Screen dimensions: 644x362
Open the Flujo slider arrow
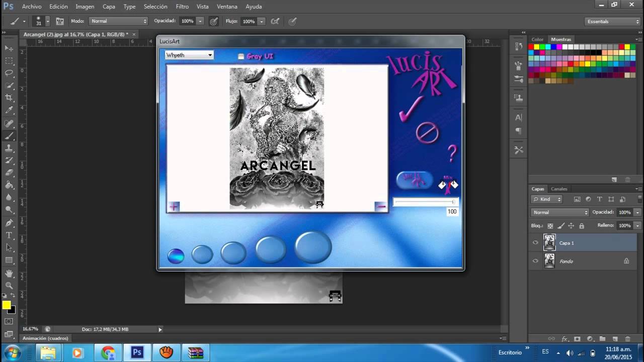pyautogui.click(x=262, y=21)
